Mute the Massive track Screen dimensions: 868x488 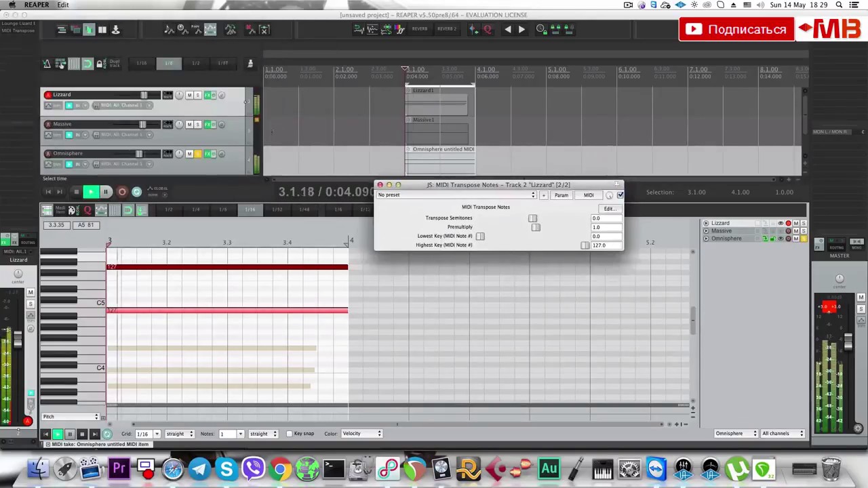pyautogui.click(x=189, y=125)
